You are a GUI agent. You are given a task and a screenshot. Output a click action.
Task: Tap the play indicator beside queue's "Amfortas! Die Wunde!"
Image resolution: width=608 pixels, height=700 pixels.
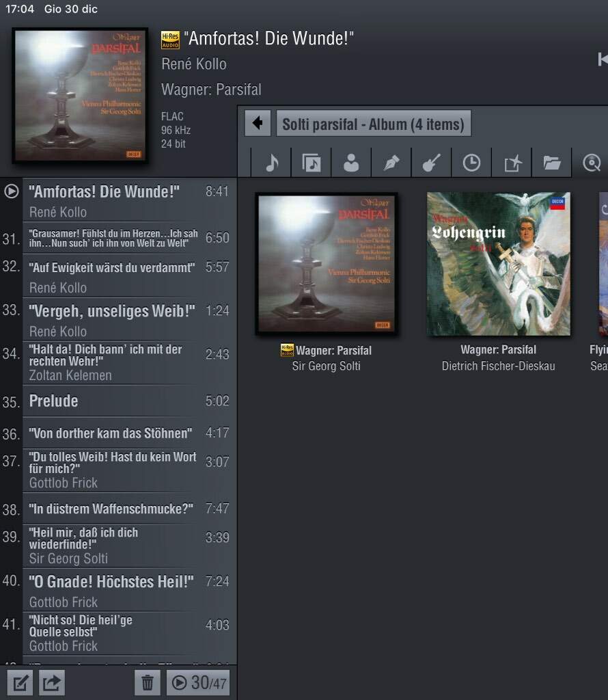tap(11, 191)
